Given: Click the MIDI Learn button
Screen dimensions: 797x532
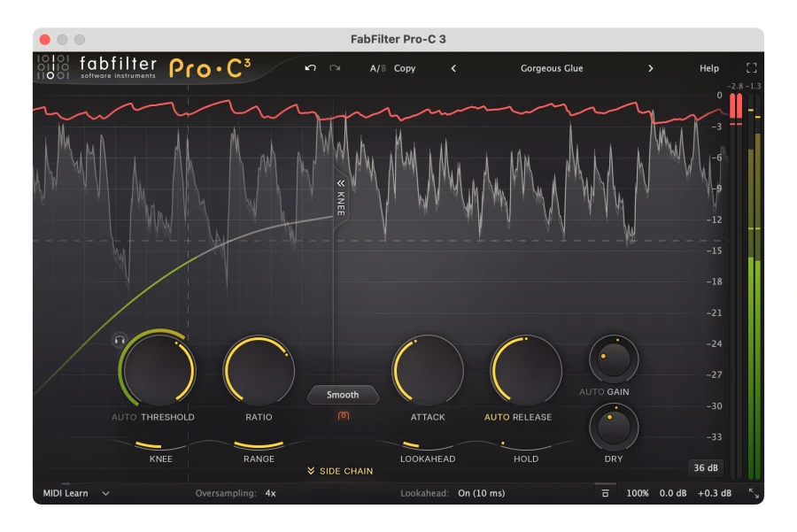Looking at the screenshot, I should [66, 493].
